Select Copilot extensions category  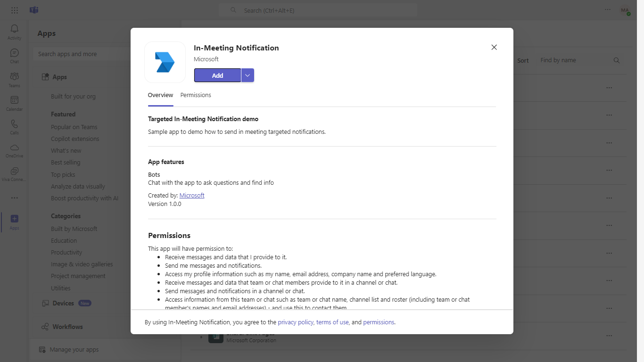point(75,139)
